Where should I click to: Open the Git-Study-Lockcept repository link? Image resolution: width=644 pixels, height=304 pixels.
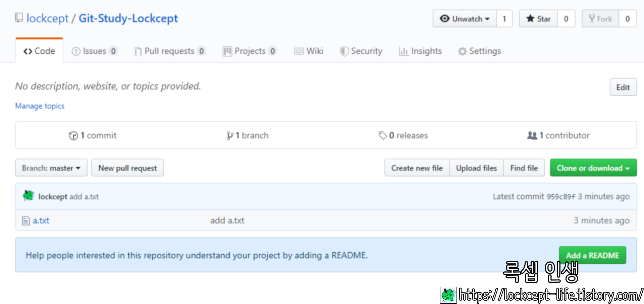(128, 18)
